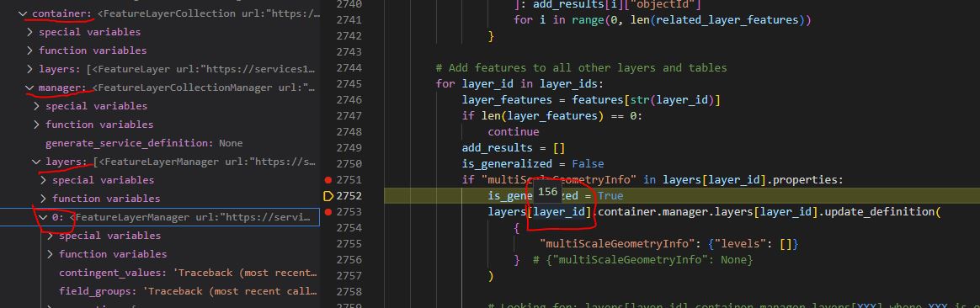Expand function variables under layers FeatureLayerManager list

point(44,199)
